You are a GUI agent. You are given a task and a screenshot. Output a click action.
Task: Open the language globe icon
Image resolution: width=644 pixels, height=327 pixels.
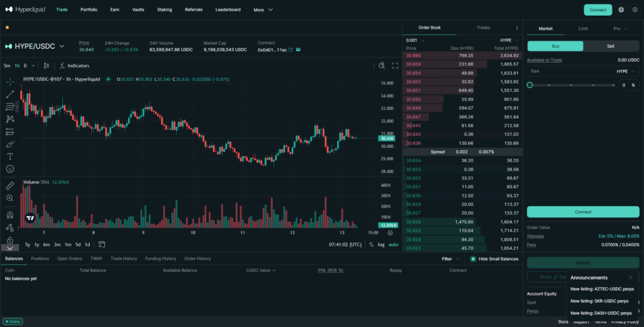point(621,10)
